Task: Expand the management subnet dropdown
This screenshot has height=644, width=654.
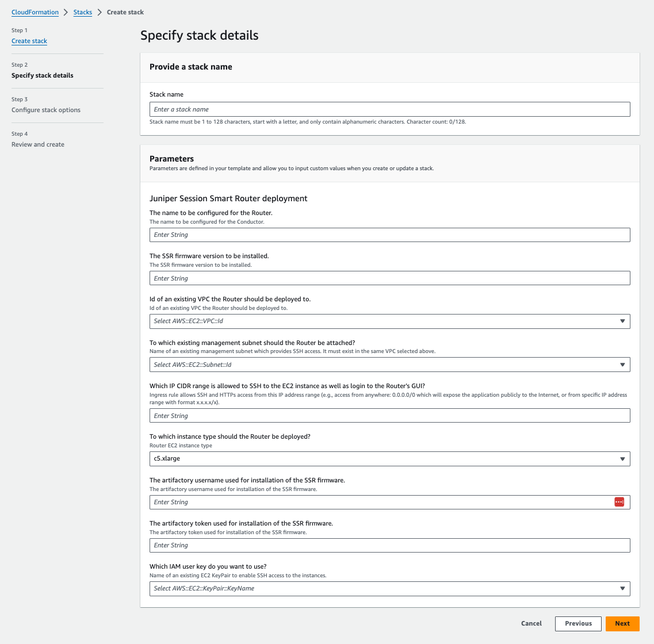Action: pyautogui.click(x=389, y=365)
